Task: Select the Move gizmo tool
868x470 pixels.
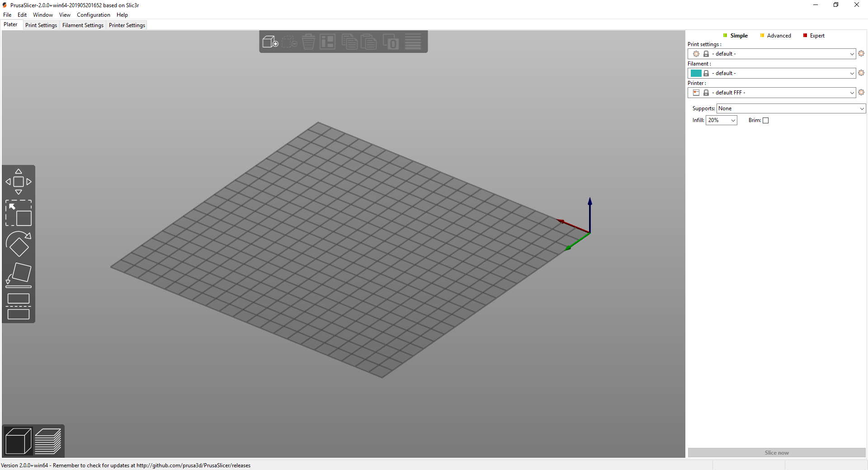Action: point(19,182)
